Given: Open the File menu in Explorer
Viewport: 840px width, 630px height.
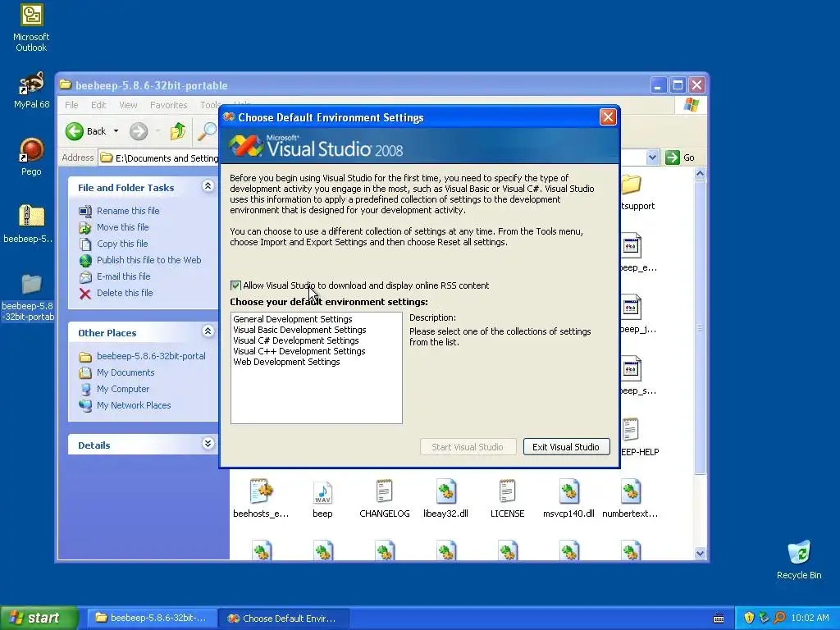Looking at the screenshot, I should coord(71,105).
